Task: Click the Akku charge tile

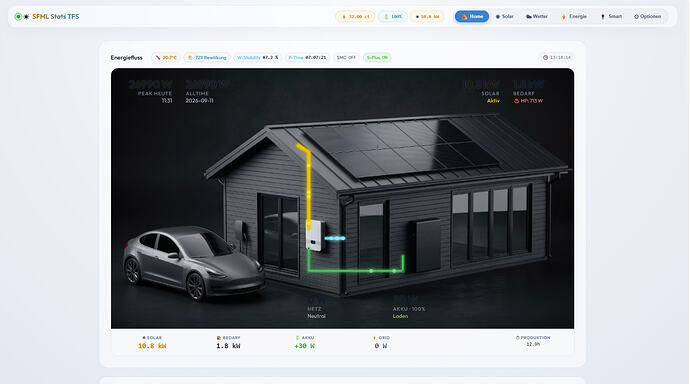Action: pyautogui.click(x=305, y=343)
